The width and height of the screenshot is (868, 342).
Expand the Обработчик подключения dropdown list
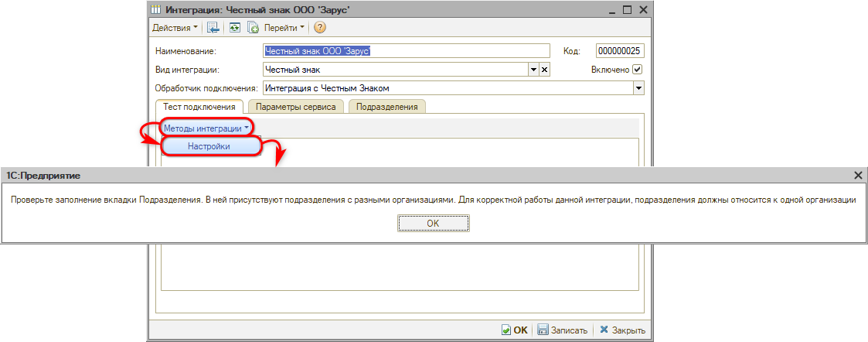coord(638,88)
